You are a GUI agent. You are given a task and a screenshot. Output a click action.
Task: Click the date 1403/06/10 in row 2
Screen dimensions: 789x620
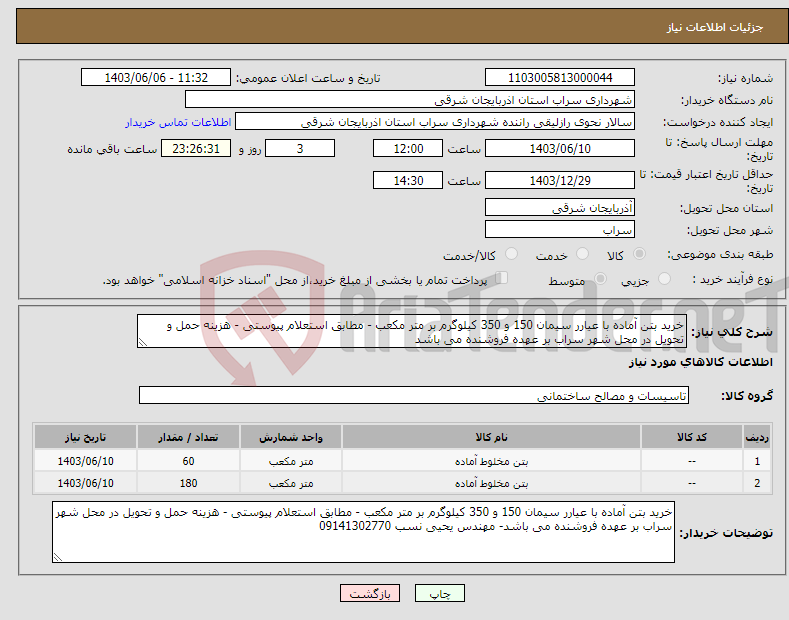tap(85, 483)
